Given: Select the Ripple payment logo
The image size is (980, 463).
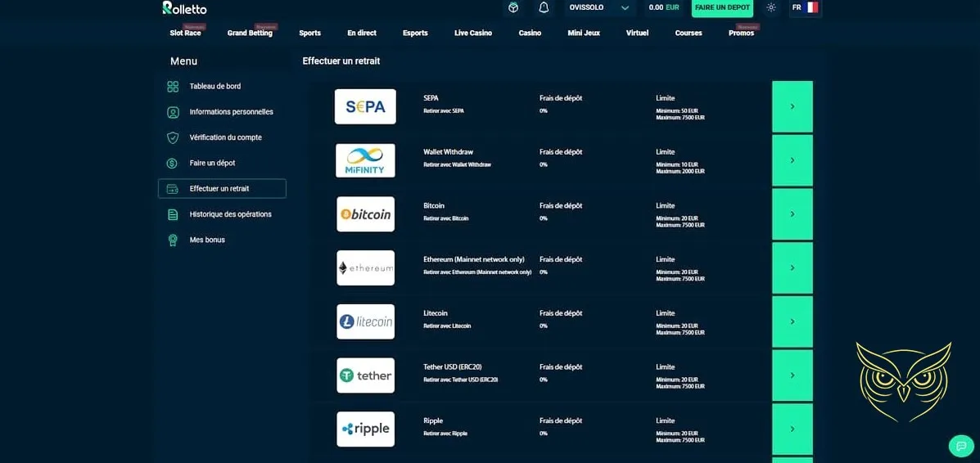Looking at the screenshot, I should pos(365,429).
